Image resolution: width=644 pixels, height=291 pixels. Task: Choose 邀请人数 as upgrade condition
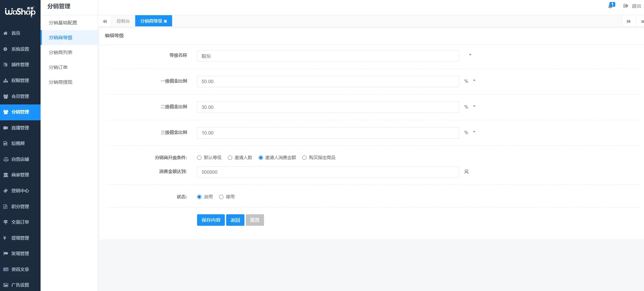[230, 158]
